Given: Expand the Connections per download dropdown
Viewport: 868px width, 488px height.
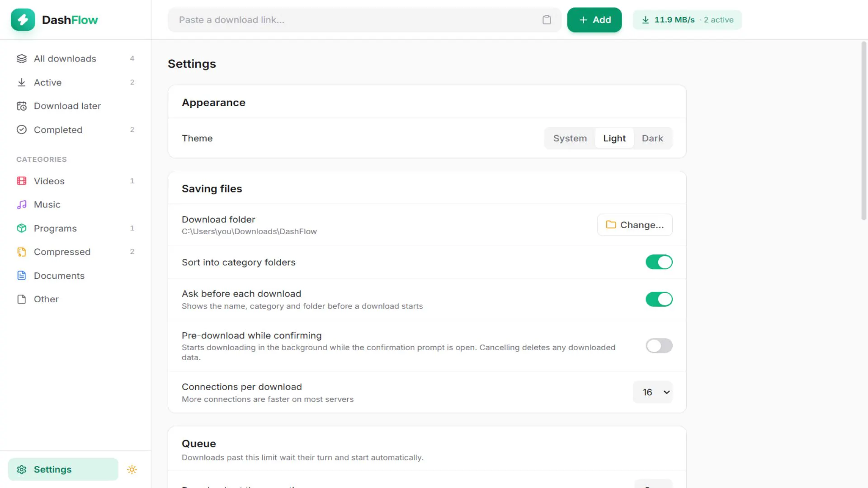Looking at the screenshot, I should coord(652,392).
